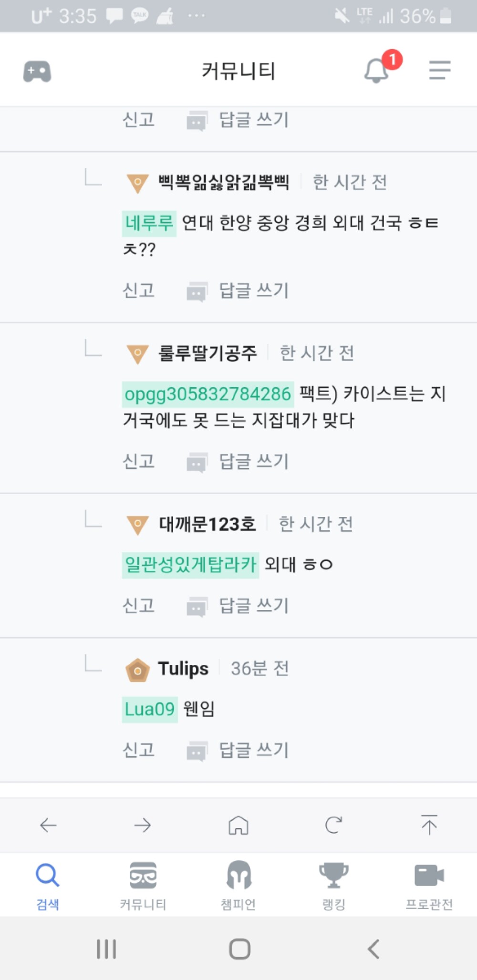This screenshot has width=477, height=980.
Task: Click the highlighted 네루루 mention
Action: click(x=149, y=222)
